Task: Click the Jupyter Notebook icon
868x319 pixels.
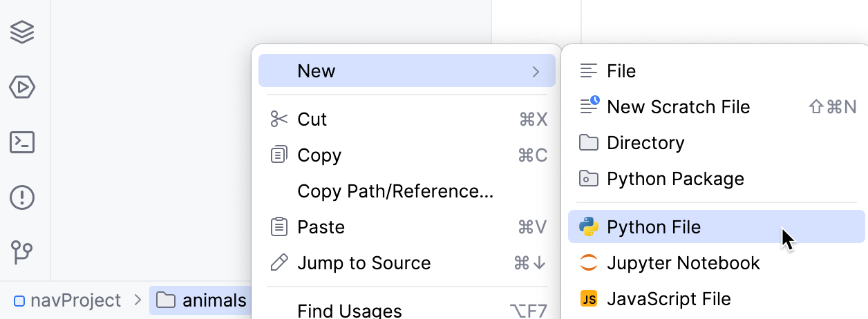Action: click(x=589, y=263)
